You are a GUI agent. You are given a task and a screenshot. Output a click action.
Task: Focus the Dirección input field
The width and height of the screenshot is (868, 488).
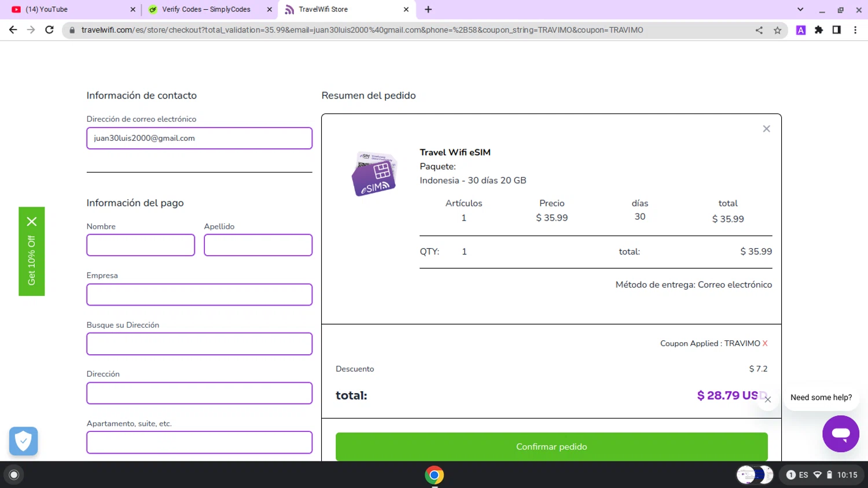click(x=199, y=393)
